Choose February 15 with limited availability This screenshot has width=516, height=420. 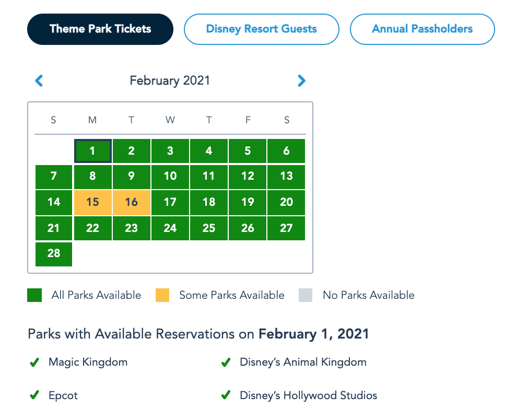click(x=92, y=202)
